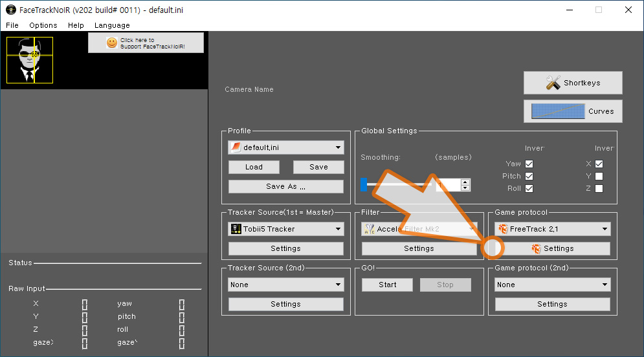Click the Status label

(20, 263)
